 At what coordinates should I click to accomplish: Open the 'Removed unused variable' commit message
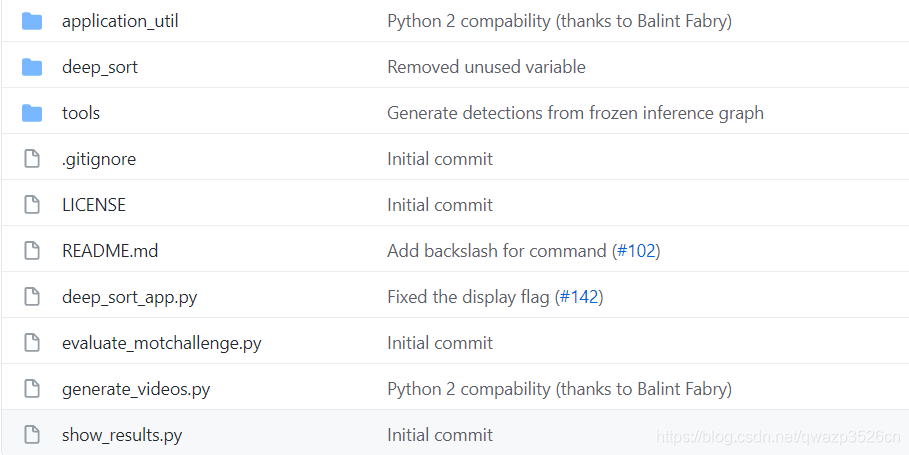tap(486, 67)
